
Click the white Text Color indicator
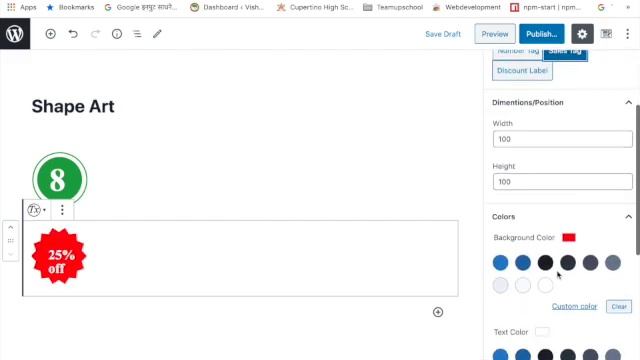tap(542, 332)
